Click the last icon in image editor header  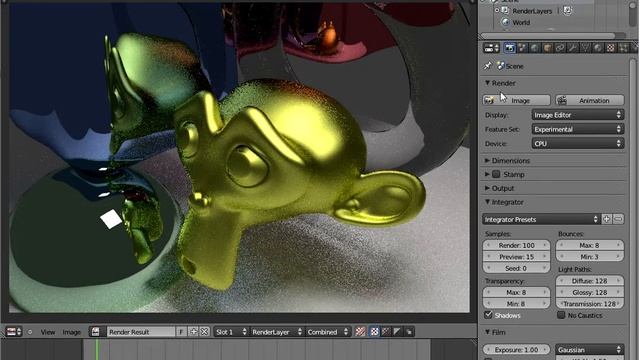pyautogui.click(x=409, y=332)
